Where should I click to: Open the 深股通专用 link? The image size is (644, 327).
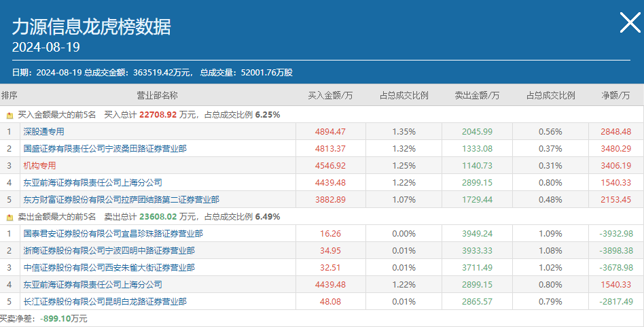point(44,131)
